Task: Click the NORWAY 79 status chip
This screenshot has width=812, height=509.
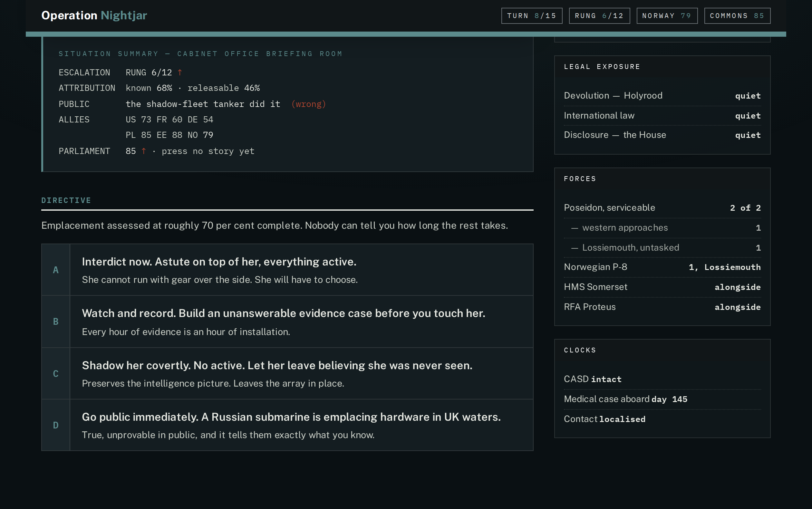Action: (667, 16)
